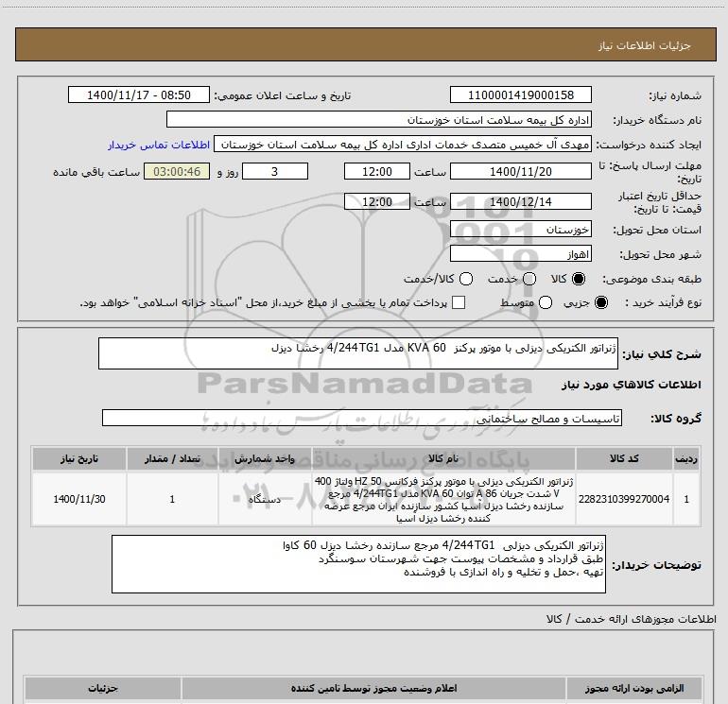
Task: Click the need number field 1100001419000158
Action: tap(520, 94)
